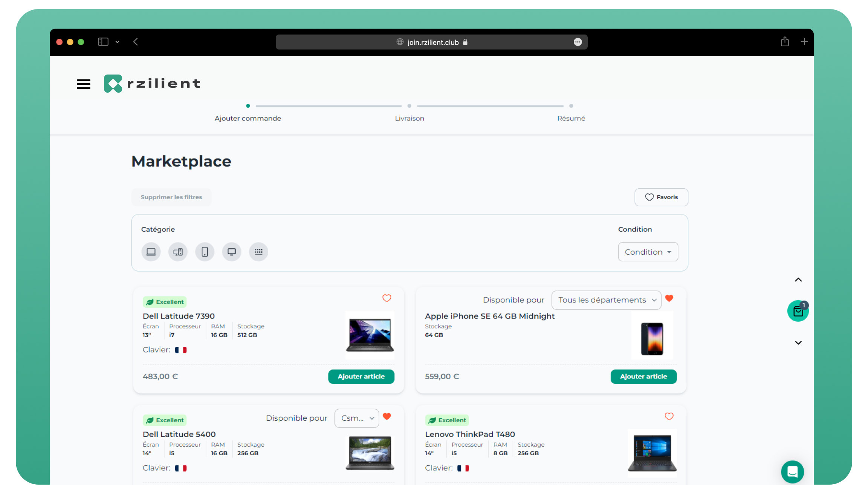Filter by multi-device category icon

click(x=178, y=252)
